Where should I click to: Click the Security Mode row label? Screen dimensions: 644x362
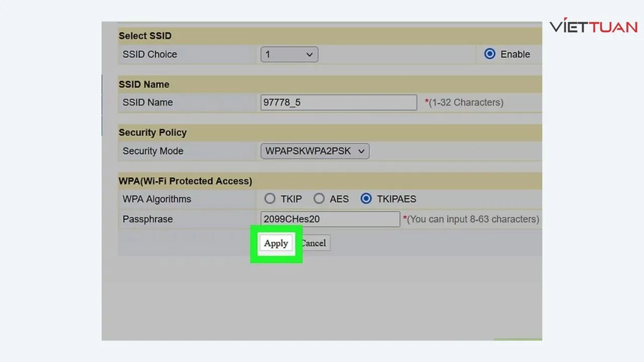[x=152, y=151]
